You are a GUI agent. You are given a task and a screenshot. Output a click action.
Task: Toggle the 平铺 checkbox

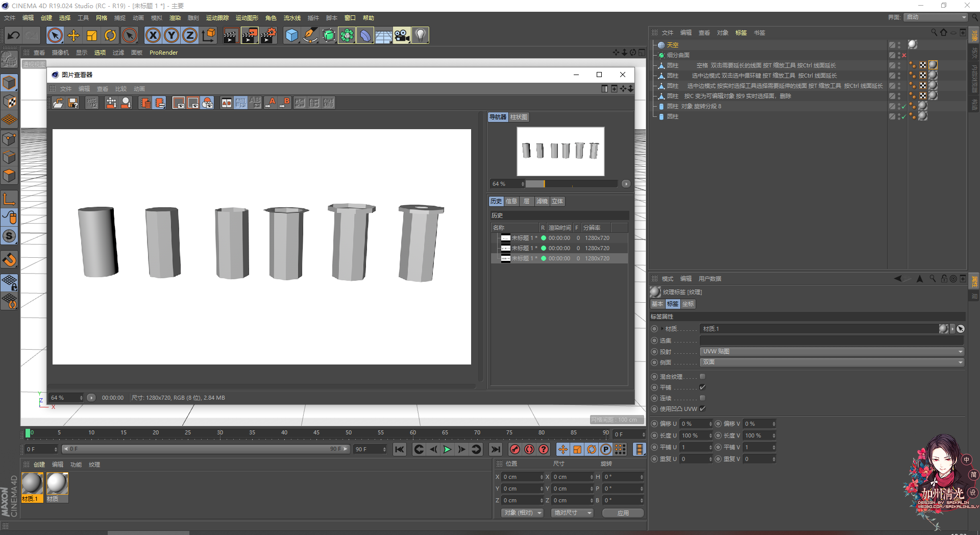click(x=702, y=387)
